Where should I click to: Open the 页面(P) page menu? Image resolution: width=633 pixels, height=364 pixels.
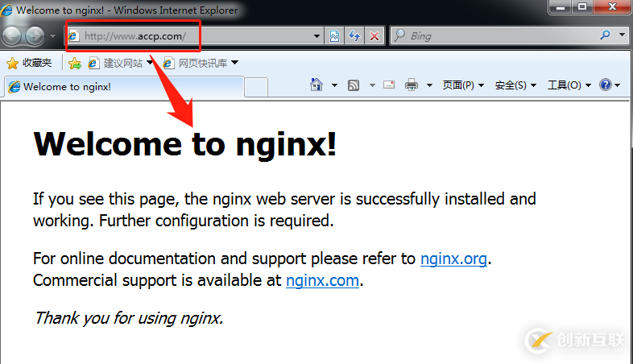point(462,85)
